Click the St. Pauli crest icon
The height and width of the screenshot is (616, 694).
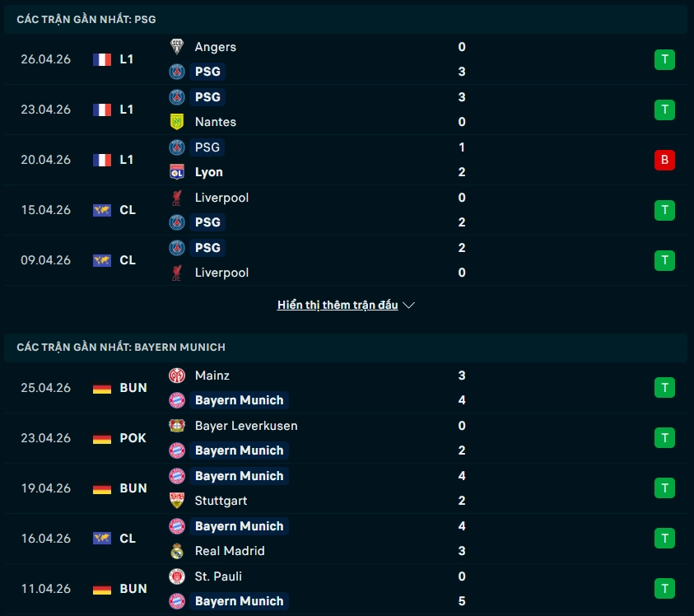coord(177,576)
